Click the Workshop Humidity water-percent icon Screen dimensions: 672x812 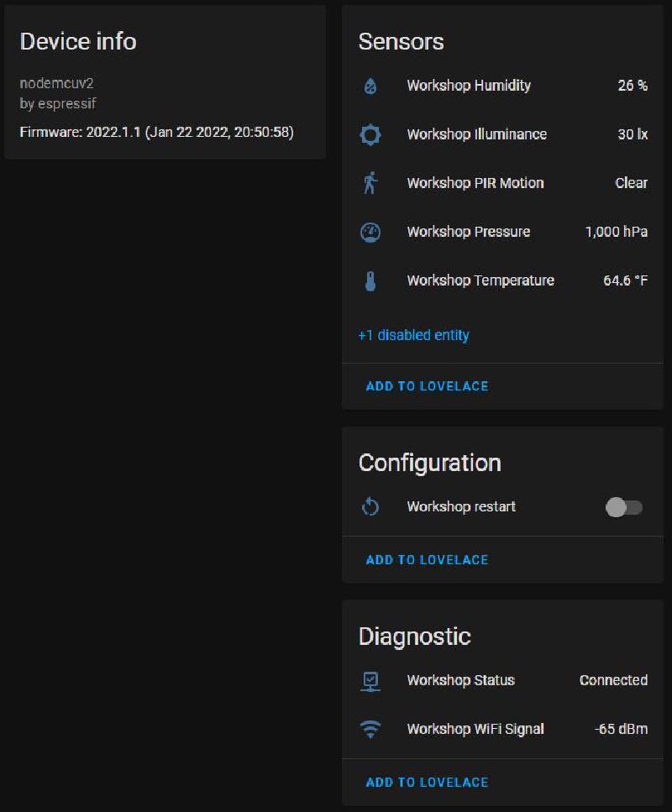(x=370, y=86)
